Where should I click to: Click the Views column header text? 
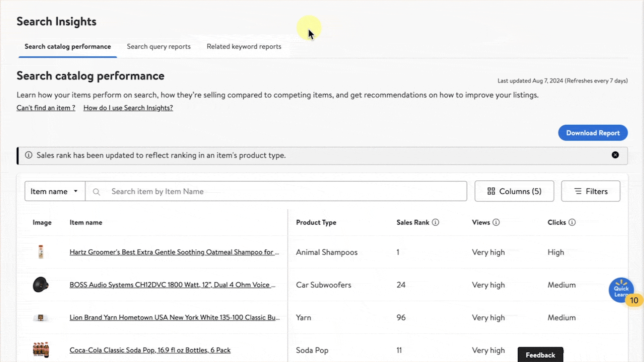481,223
